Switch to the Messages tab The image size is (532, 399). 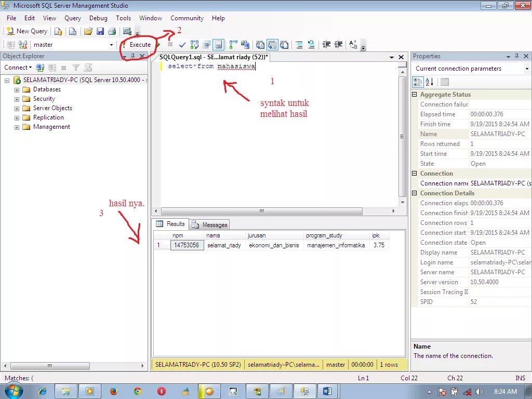[209, 224]
